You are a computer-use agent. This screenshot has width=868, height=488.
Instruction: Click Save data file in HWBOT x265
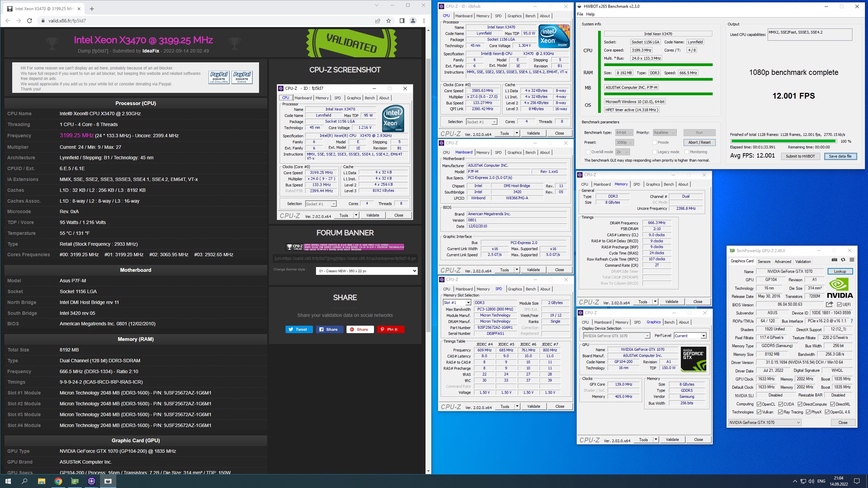(x=840, y=156)
